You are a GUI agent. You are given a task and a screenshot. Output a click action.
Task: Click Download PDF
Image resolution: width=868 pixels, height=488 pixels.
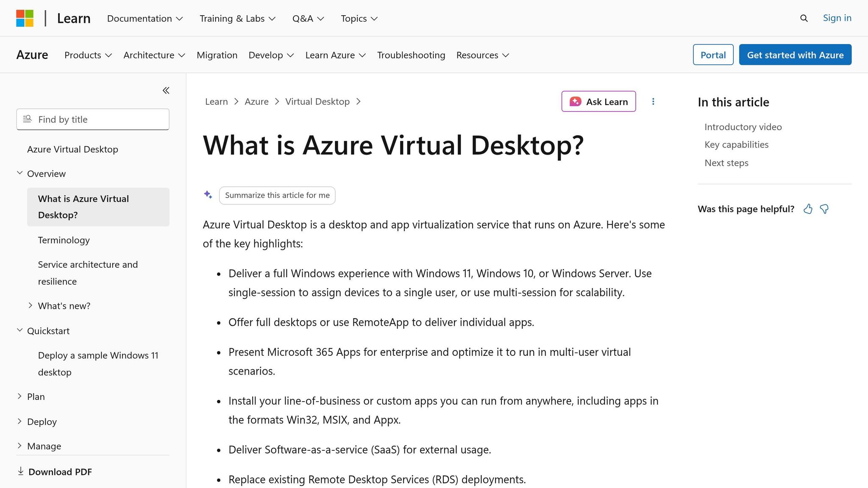coord(60,471)
